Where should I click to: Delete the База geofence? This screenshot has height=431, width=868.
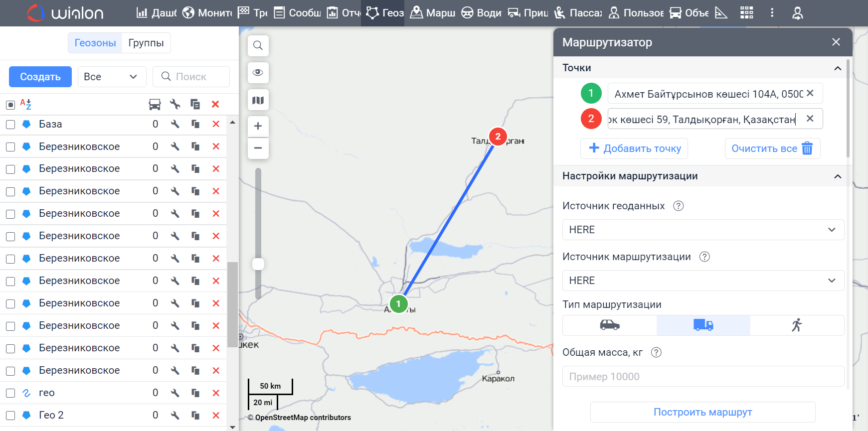tap(216, 124)
